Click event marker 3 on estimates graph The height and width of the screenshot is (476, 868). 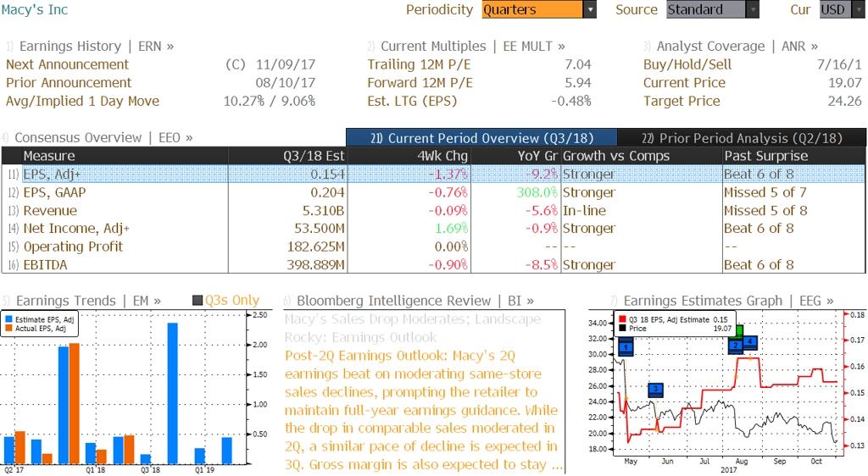coord(655,390)
